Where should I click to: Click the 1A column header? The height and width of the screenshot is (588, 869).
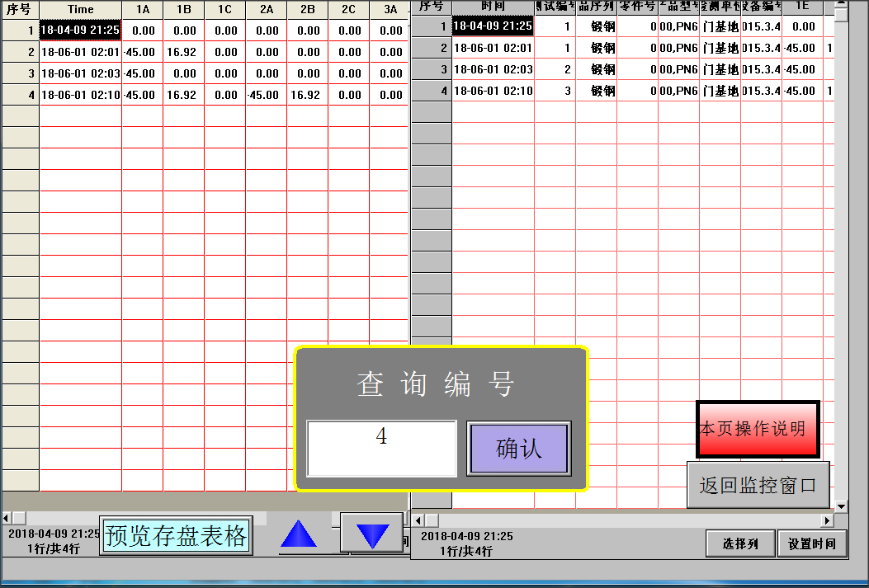click(141, 10)
